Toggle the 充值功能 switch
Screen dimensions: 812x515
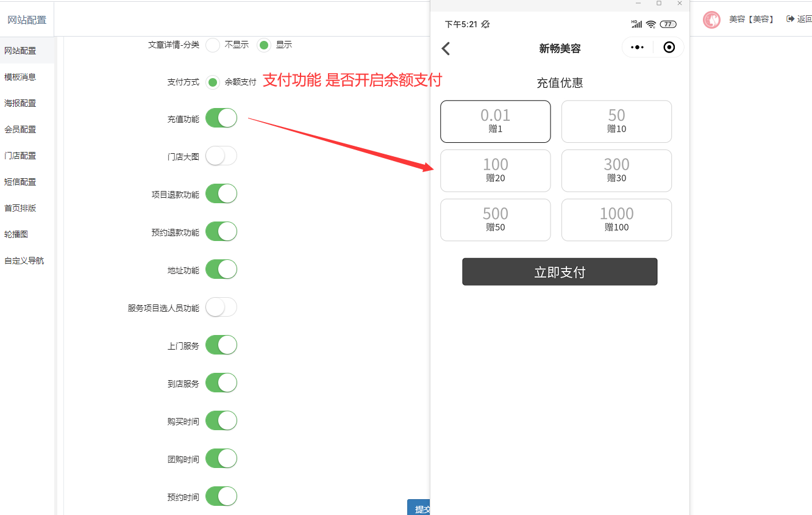[x=221, y=118]
